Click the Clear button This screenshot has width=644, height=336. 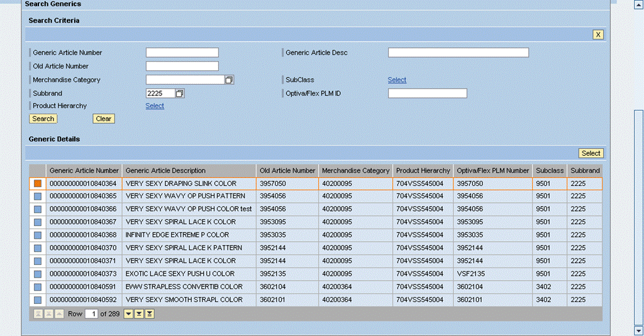tap(104, 119)
